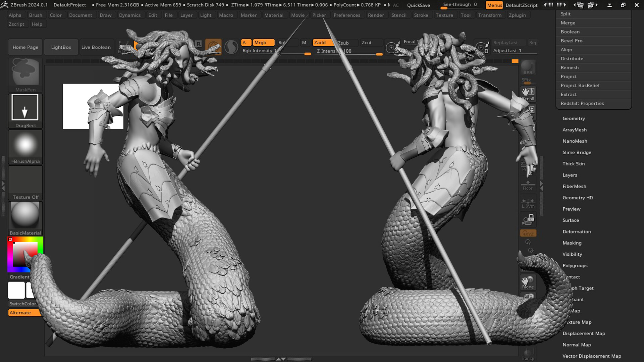
Task: Open the Zscript menu
Action: [16, 24]
